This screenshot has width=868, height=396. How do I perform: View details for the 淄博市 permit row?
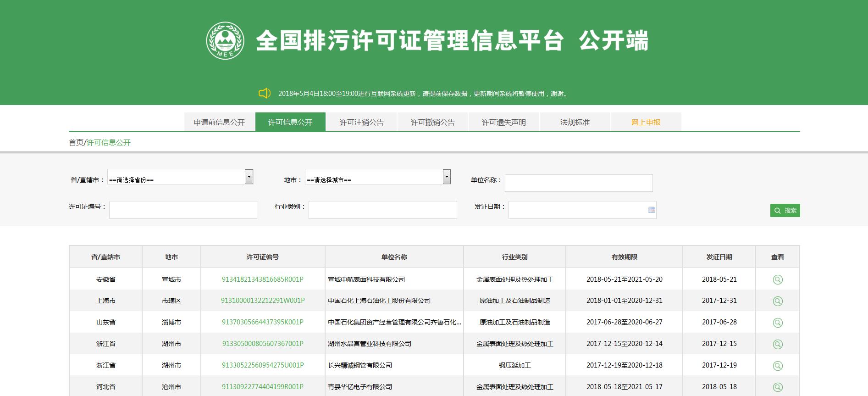(x=778, y=323)
